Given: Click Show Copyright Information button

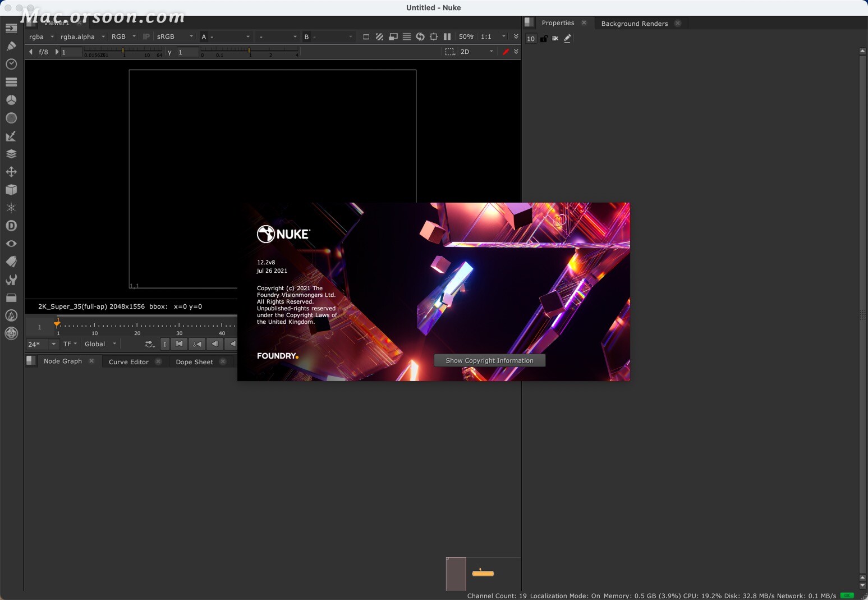Looking at the screenshot, I should coord(490,360).
